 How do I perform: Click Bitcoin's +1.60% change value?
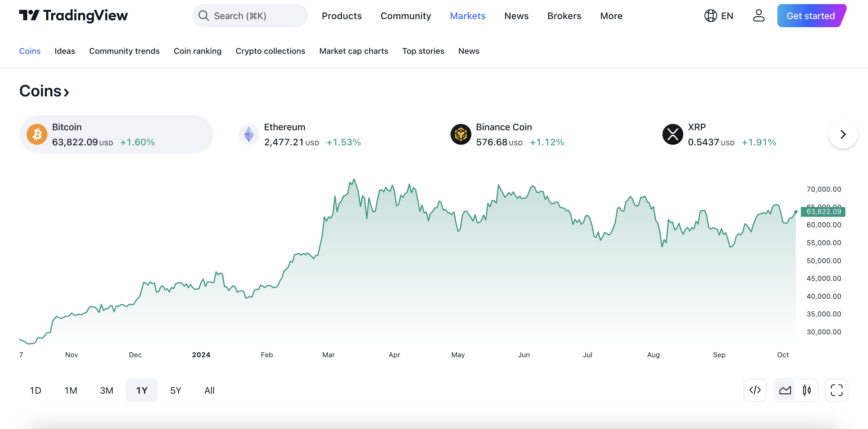click(138, 142)
